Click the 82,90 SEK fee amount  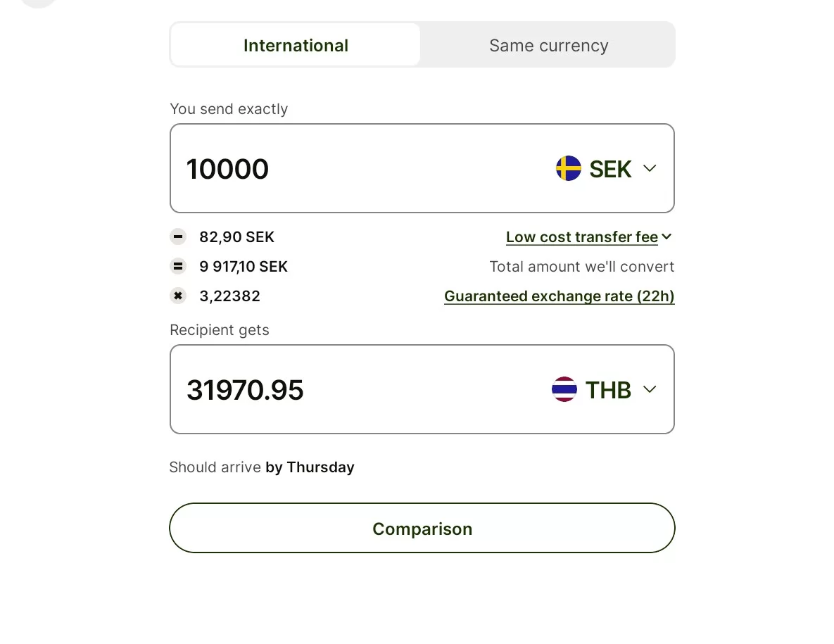pos(236,237)
